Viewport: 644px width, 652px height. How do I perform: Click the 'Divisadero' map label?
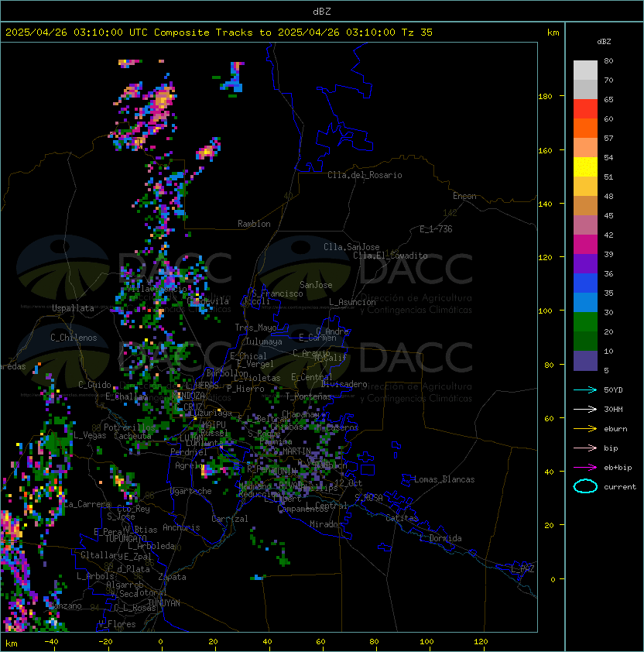tap(344, 384)
